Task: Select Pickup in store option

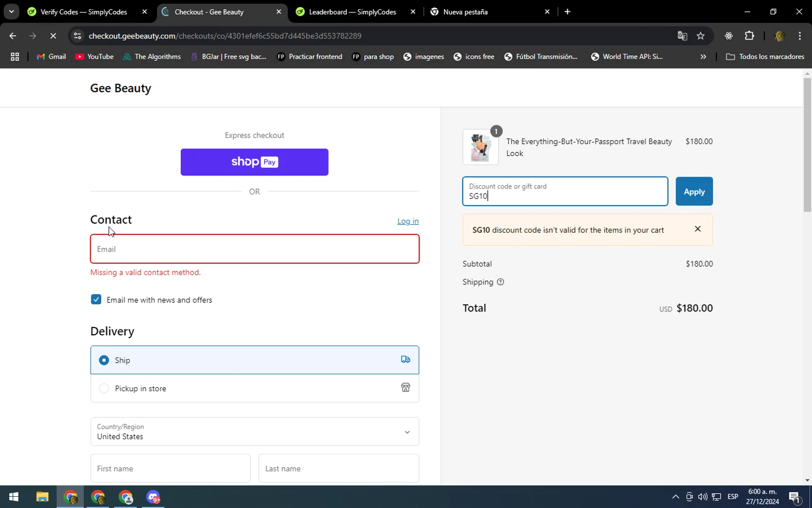Action: [x=254, y=388]
